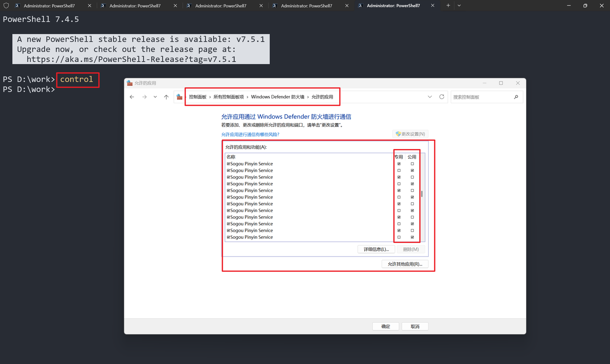This screenshot has width=610, height=364.
Task: Toggle 专用 checkbox in last visible Sogou row
Action: point(399,237)
